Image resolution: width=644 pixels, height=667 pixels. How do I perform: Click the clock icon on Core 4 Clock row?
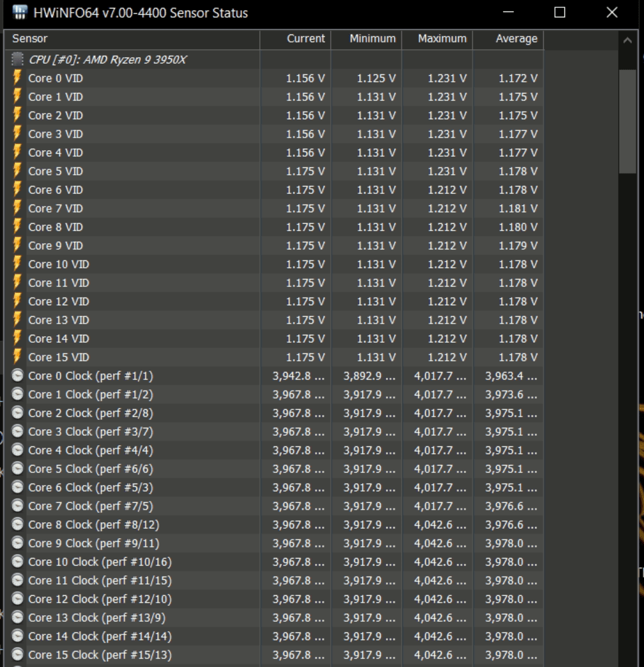point(17,450)
